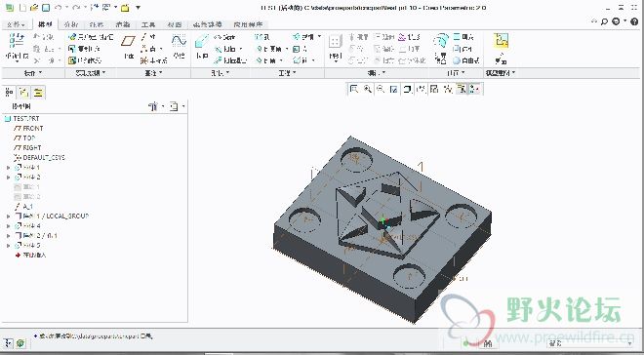Image resolution: width=644 pixels, height=355 pixels.
Task: Open model tree settings dropdown
Action: click(155, 106)
